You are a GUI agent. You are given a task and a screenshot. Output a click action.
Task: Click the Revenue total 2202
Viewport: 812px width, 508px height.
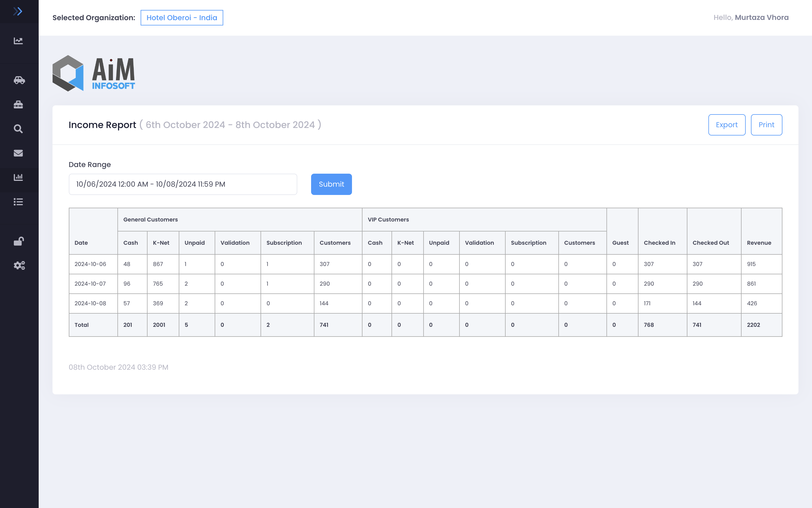coord(753,325)
